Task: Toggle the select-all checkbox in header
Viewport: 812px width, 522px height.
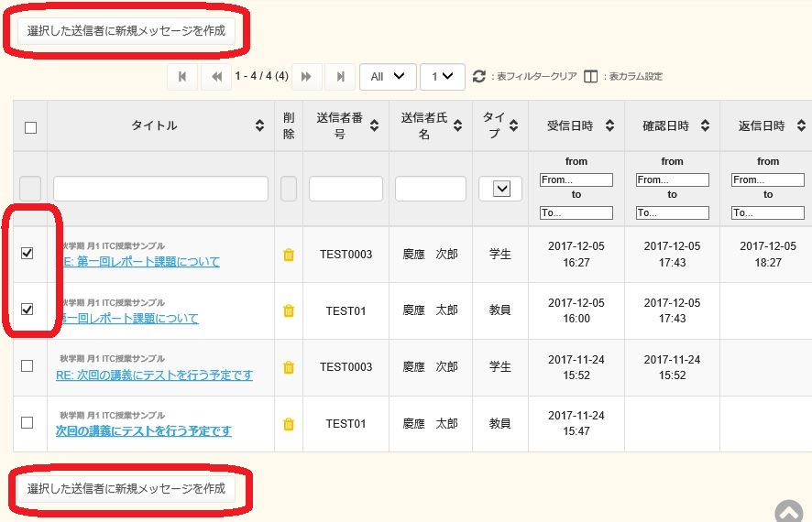Action: pos(30,127)
